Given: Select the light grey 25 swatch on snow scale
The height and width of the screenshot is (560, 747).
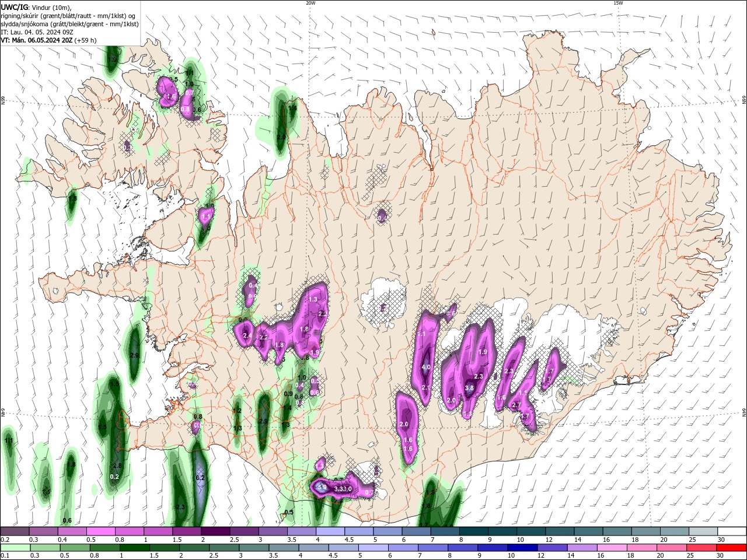Looking at the screenshot, I should click(x=703, y=531).
